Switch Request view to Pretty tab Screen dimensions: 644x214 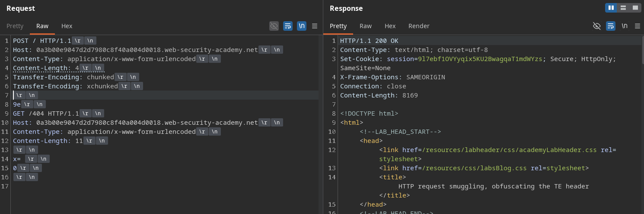click(x=15, y=26)
